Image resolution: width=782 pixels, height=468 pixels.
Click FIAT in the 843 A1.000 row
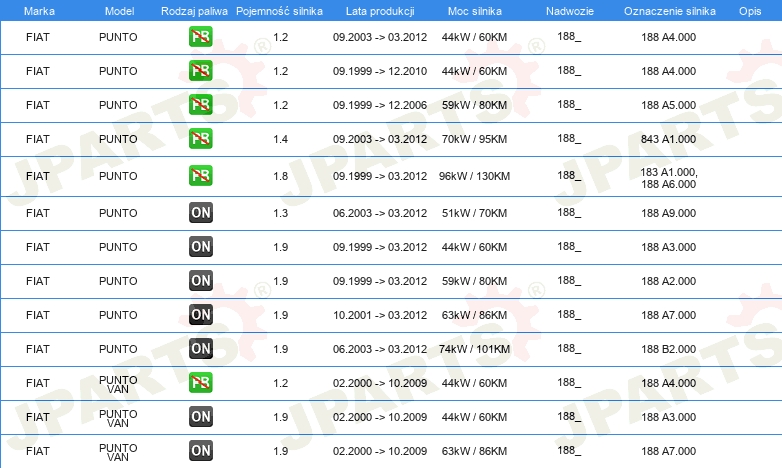38,139
